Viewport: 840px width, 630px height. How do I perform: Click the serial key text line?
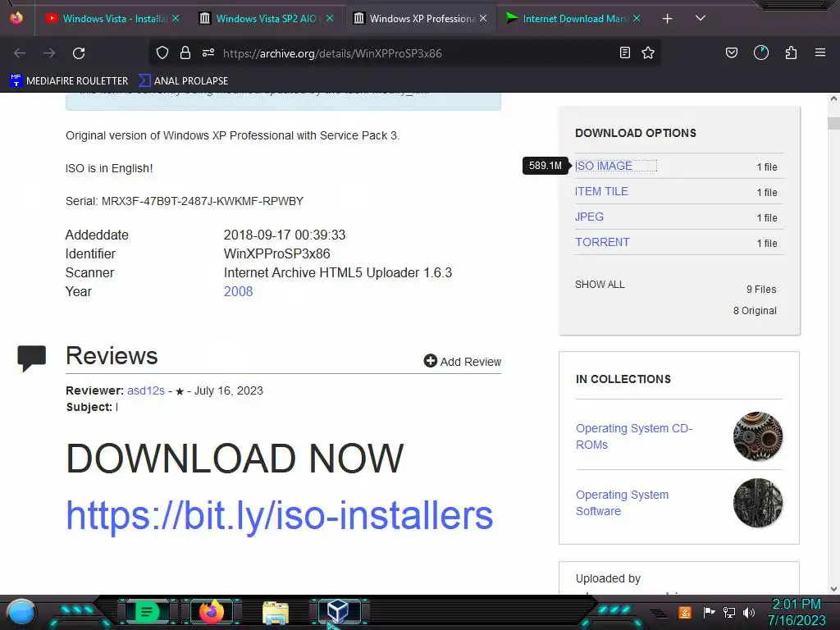click(185, 201)
